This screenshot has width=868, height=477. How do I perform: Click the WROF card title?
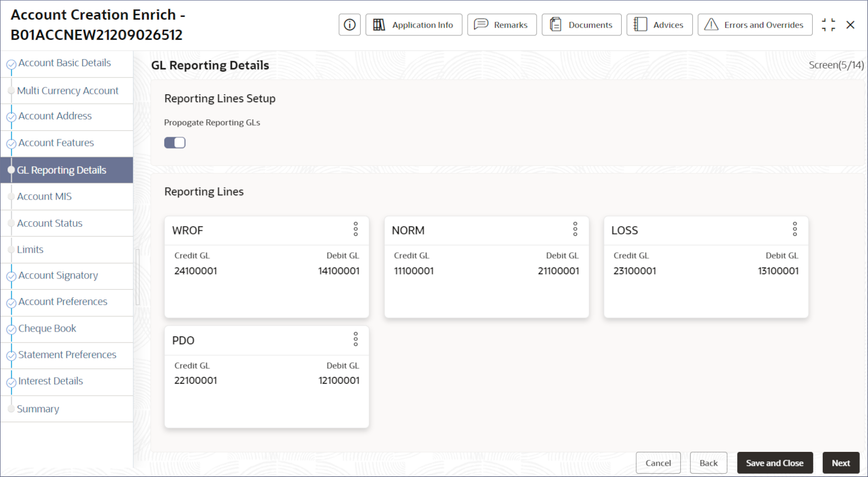coord(188,231)
